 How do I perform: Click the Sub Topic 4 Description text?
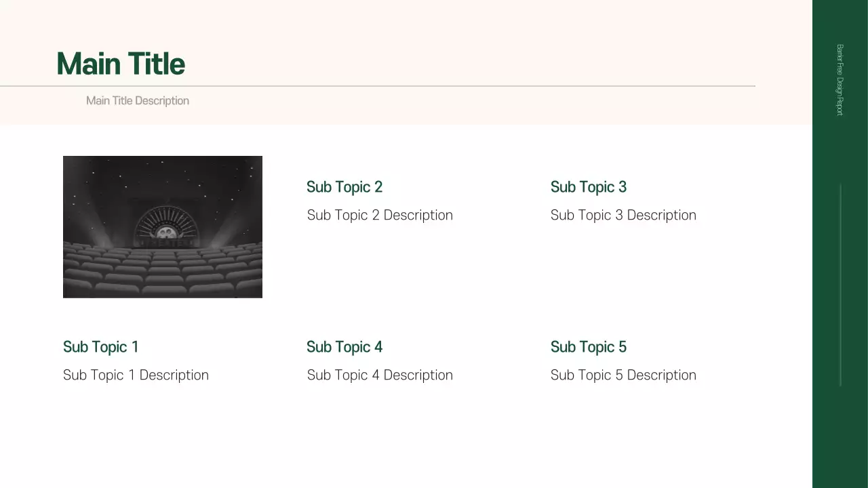coord(380,375)
